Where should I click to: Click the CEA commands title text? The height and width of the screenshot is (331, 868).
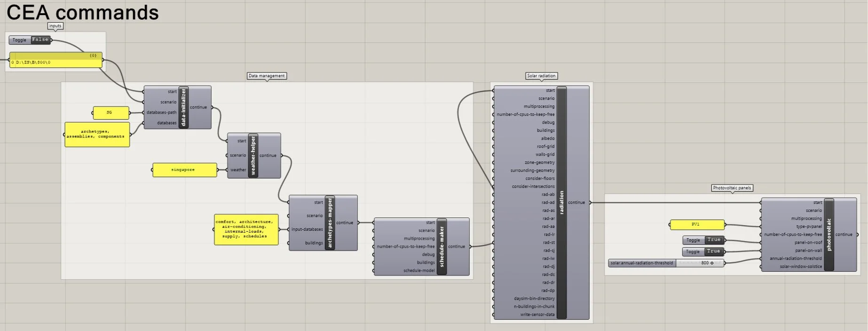coord(83,12)
